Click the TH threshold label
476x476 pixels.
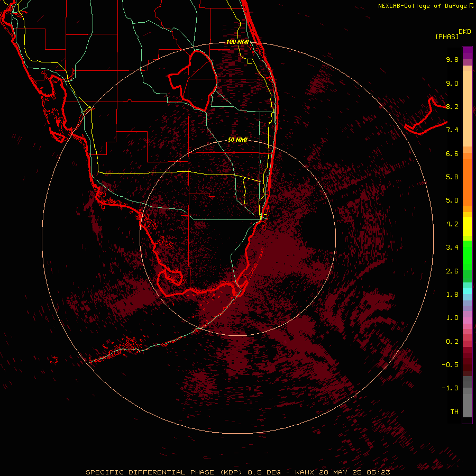pos(454,412)
